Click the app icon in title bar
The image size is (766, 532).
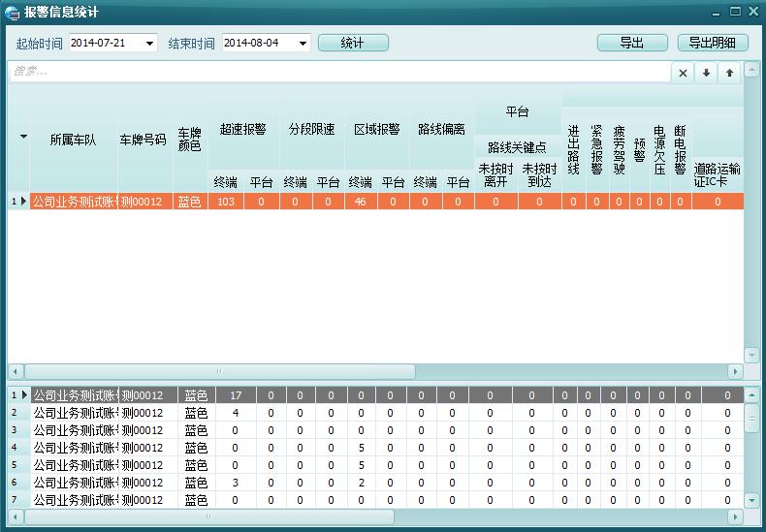point(12,13)
